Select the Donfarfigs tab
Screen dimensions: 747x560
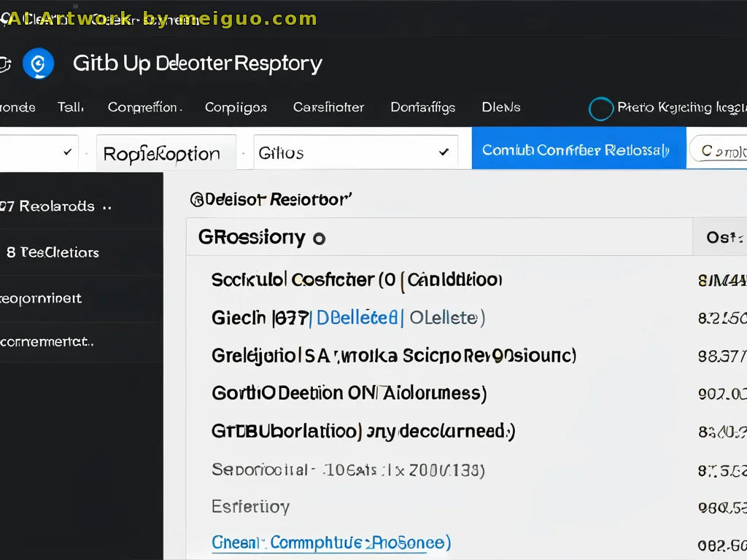tap(422, 107)
